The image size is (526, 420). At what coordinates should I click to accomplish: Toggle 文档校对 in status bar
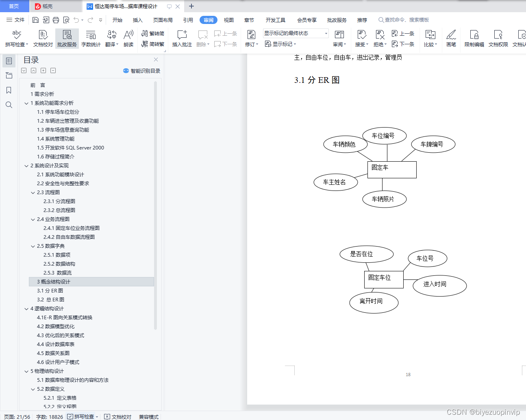tap(118, 417)
